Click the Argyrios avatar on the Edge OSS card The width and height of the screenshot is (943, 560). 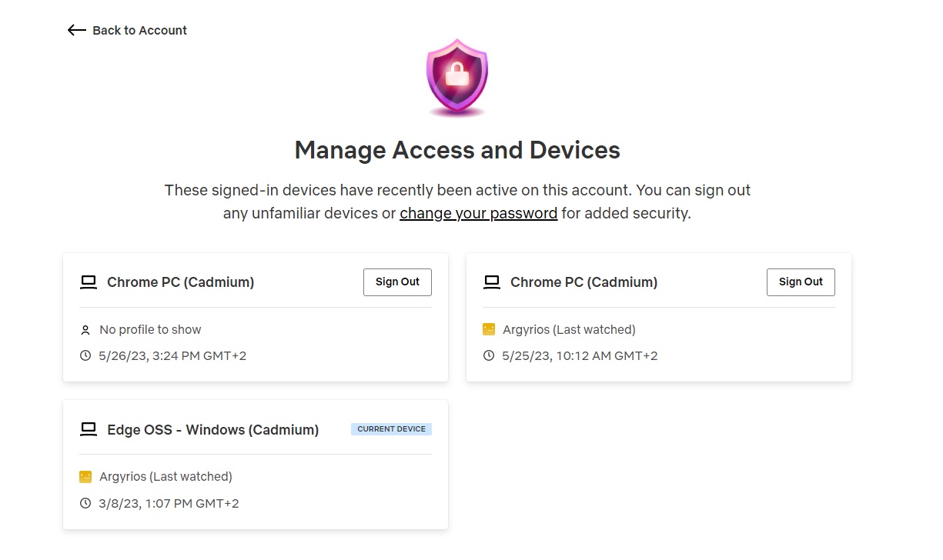(x=85, y=476)
